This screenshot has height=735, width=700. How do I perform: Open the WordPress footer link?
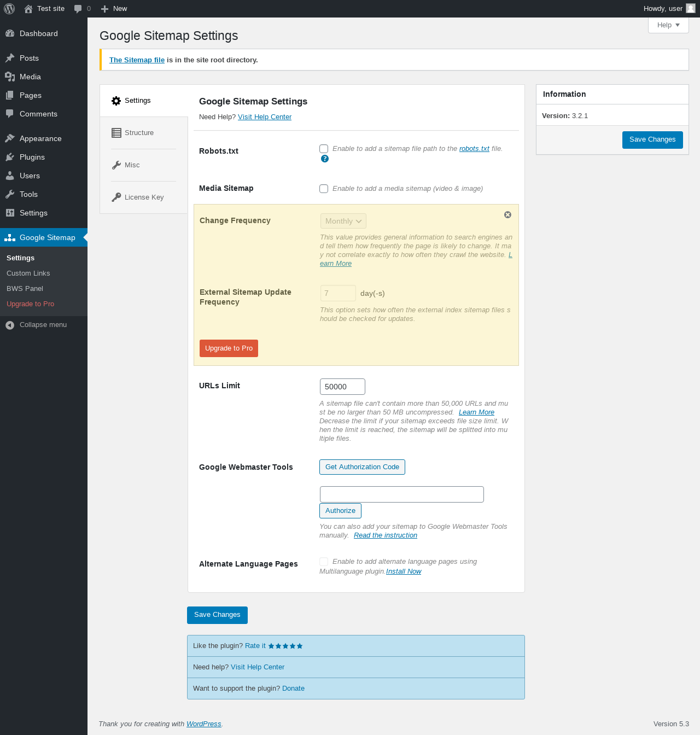pos(204,724)
